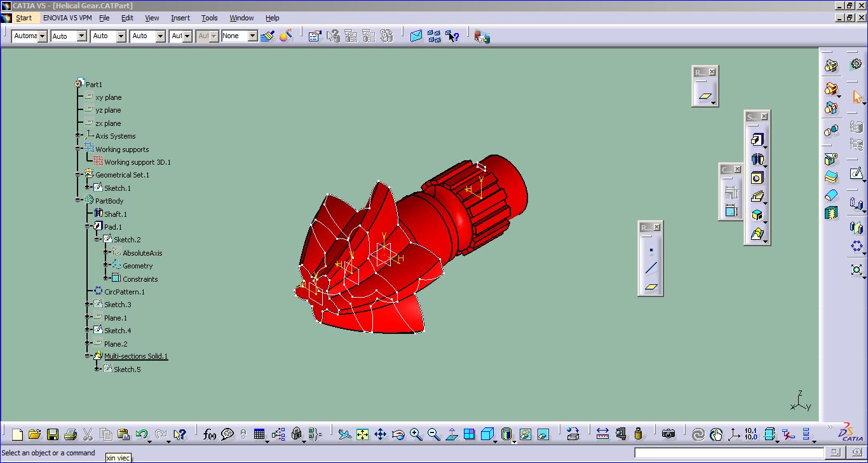Open the second Auto dropdown in properties toolbar
Screen dimensions: 868x463
pos(69,36)
